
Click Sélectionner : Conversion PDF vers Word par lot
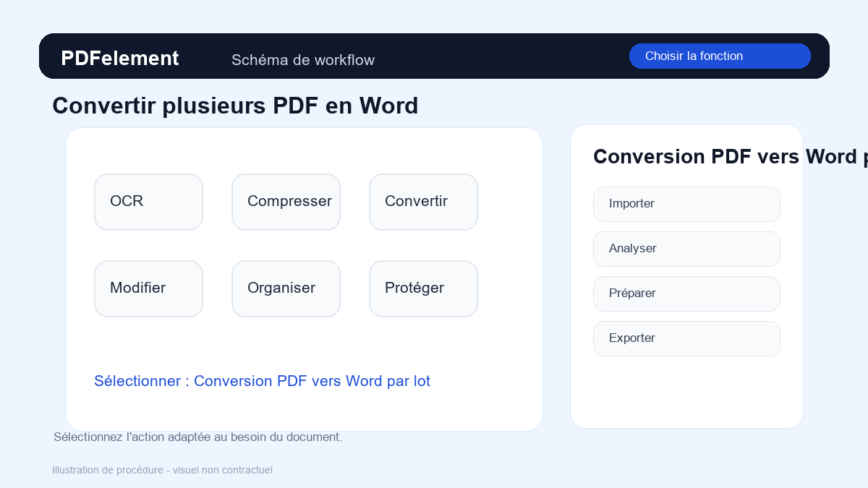pos(262,381)
